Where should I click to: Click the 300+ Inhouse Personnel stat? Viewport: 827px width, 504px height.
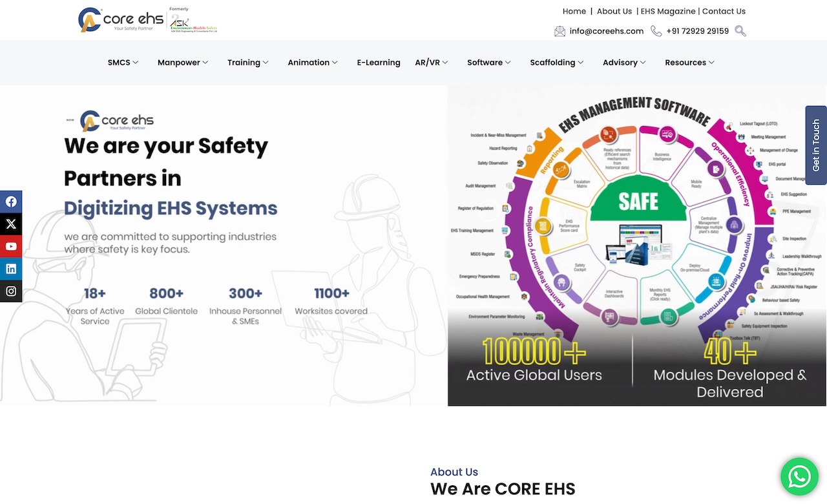[x=246, y=305]
